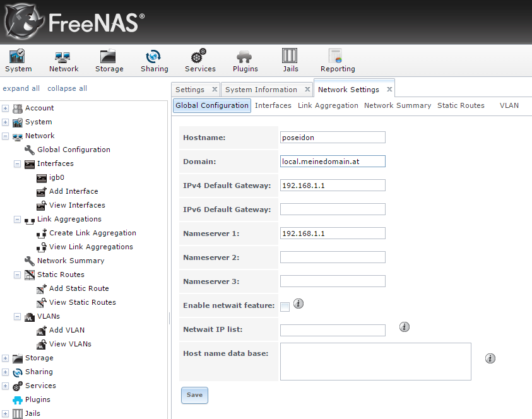Expand the Sharing tree node
The height and width of the screenshot is (419, 532).
tap(5, 372)
